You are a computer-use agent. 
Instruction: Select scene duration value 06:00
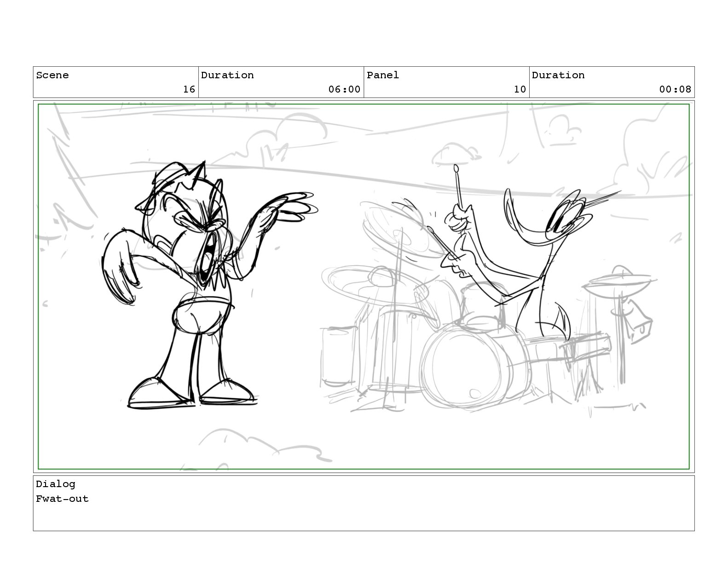pyautogui.click(x=344, y=89)
